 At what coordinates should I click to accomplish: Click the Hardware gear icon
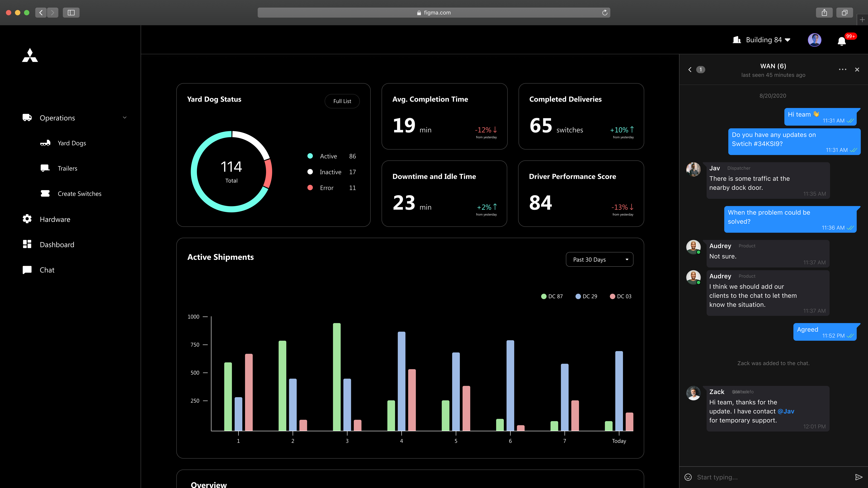click(x=27, y=219)
